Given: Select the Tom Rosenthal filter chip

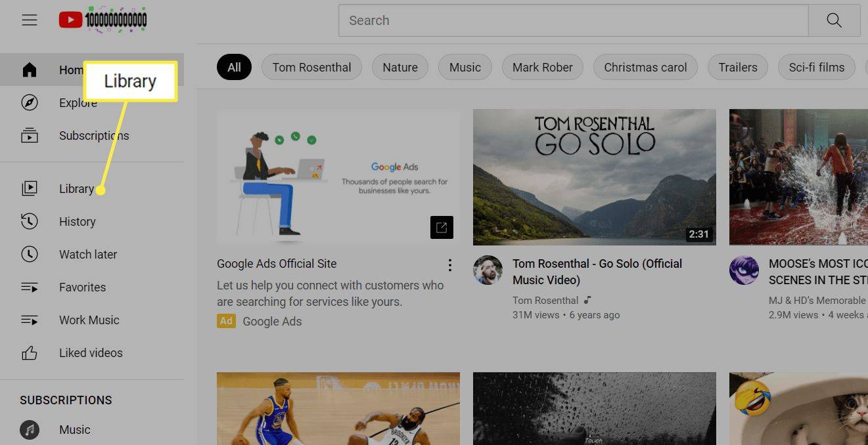Looking at the screenshot, I should [x=312, y=67].
